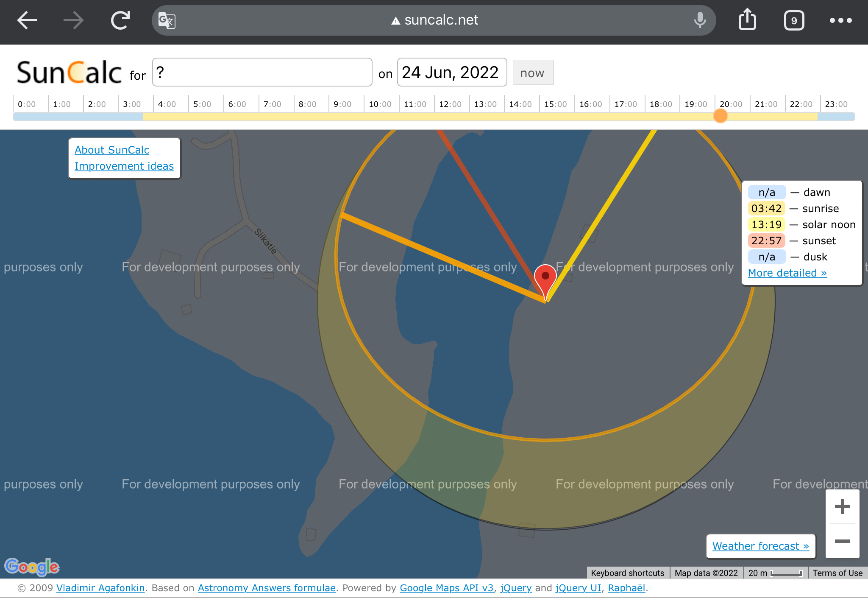Expand the More detailed sun times link
The width and height of the screenshot is (868, 598).
click(x=787, y=273)
